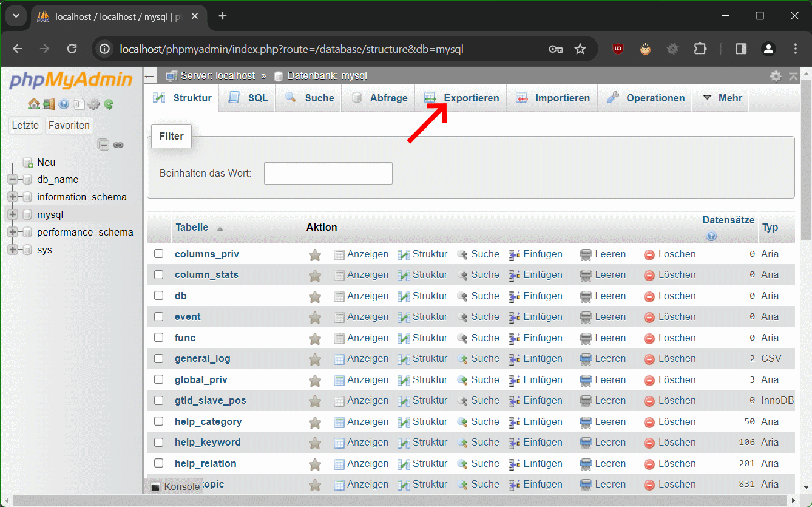This screenshot has height=507, width=812.
Task: Tick the help_category row checkbox
Action: click(x=159, y=421)
